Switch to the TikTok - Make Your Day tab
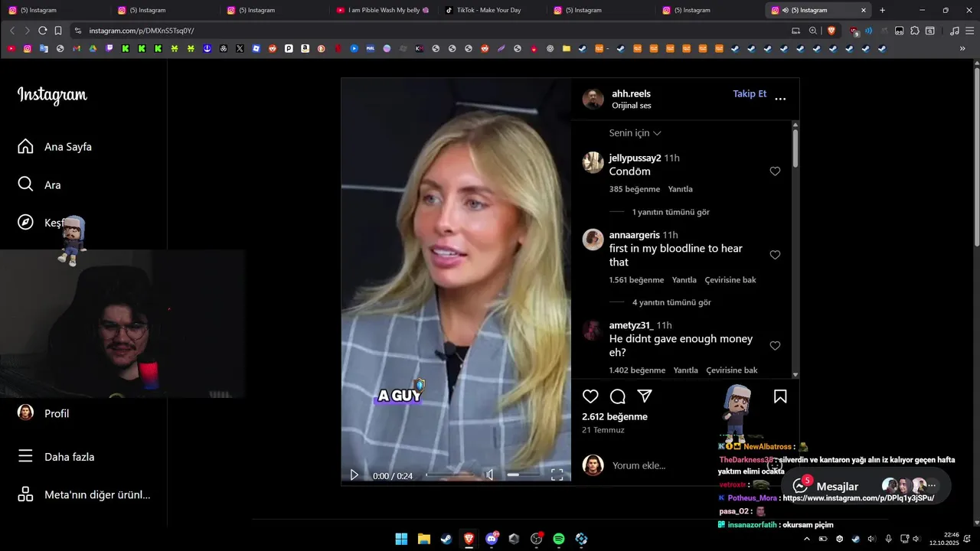The height and width of the screenshot is (551, 980). pyautogui.click(x=488, y=11)
